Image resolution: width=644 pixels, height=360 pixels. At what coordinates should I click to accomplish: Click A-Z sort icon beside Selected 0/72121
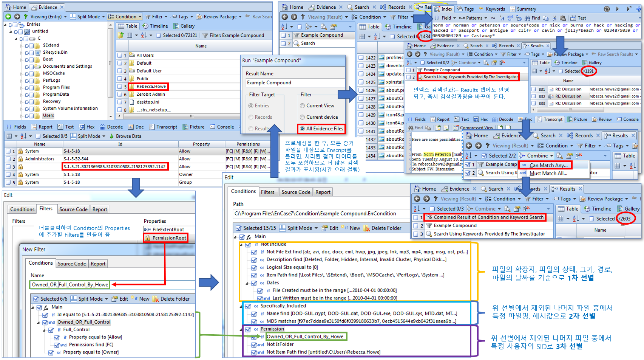coord(144,35)
